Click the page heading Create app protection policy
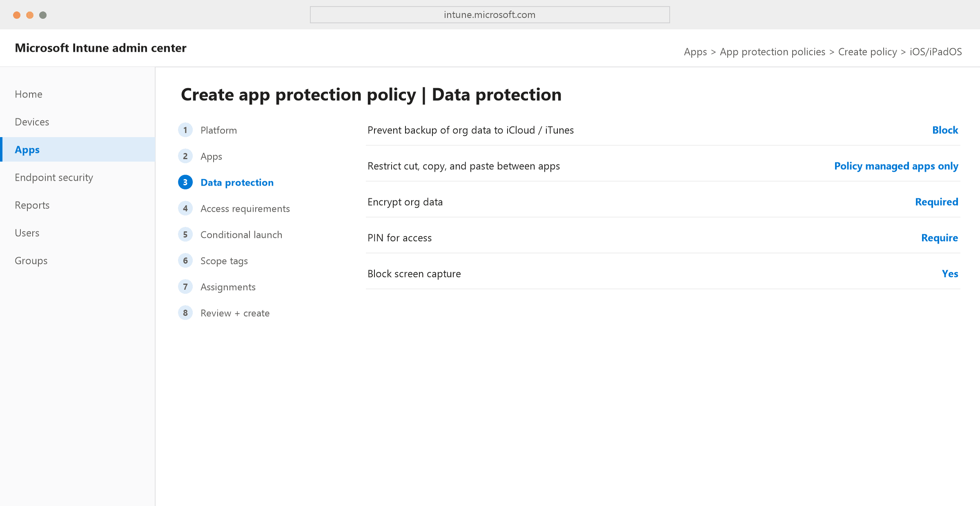This screenshot has height=506, width=980. (x=371, y=95)
